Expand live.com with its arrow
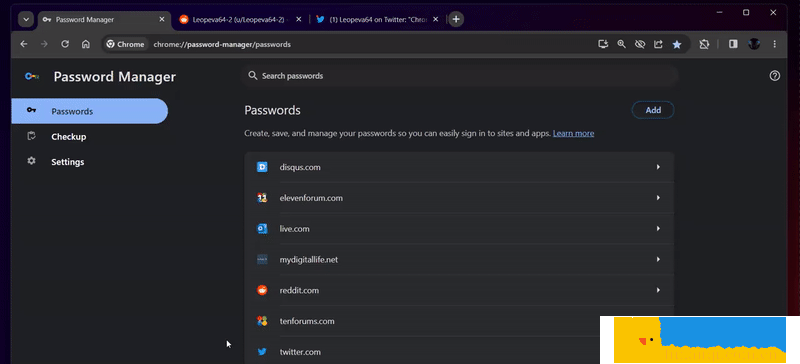 tap(658, 229)
